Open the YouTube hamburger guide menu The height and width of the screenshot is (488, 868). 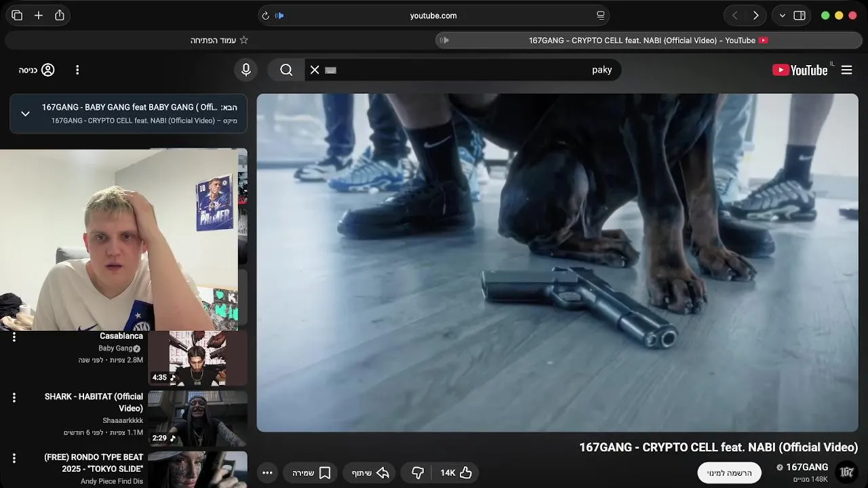point(847,70)
